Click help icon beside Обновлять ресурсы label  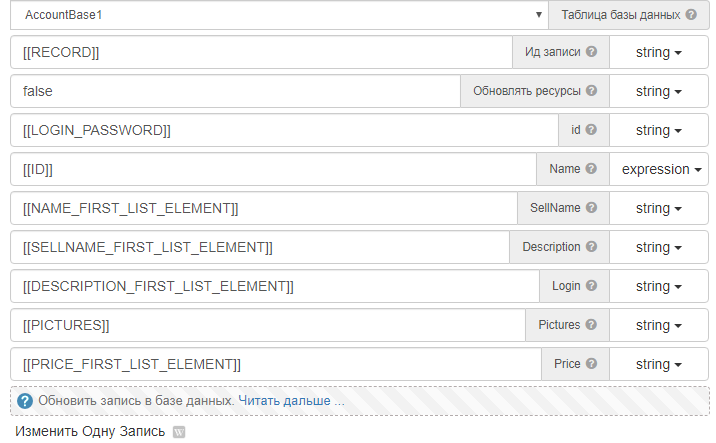(591, 91)
